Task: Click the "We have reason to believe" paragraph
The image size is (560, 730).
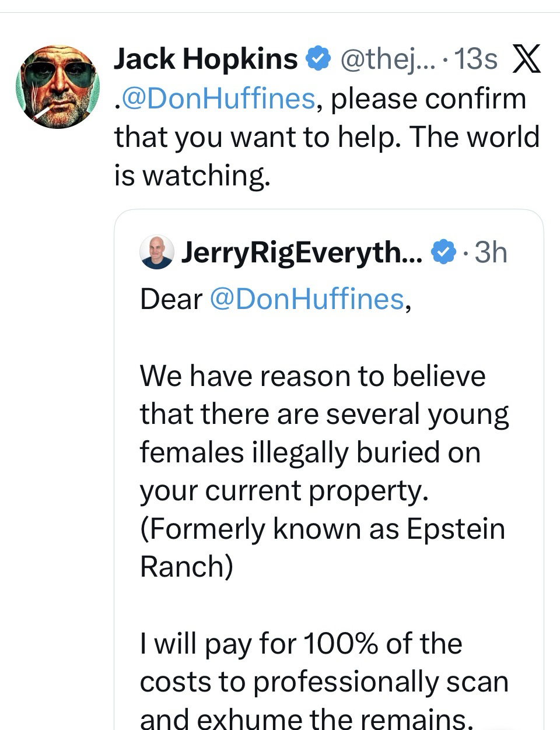Action: coord(313,376)
